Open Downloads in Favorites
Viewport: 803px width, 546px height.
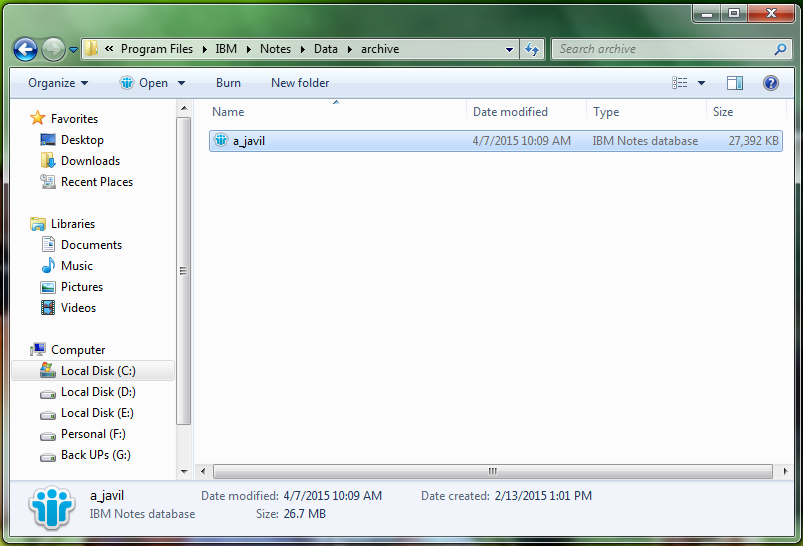coord(90,161)
